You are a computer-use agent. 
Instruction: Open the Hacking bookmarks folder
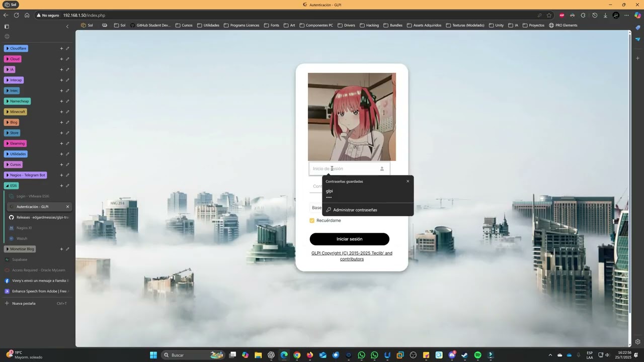coord(369,25)
